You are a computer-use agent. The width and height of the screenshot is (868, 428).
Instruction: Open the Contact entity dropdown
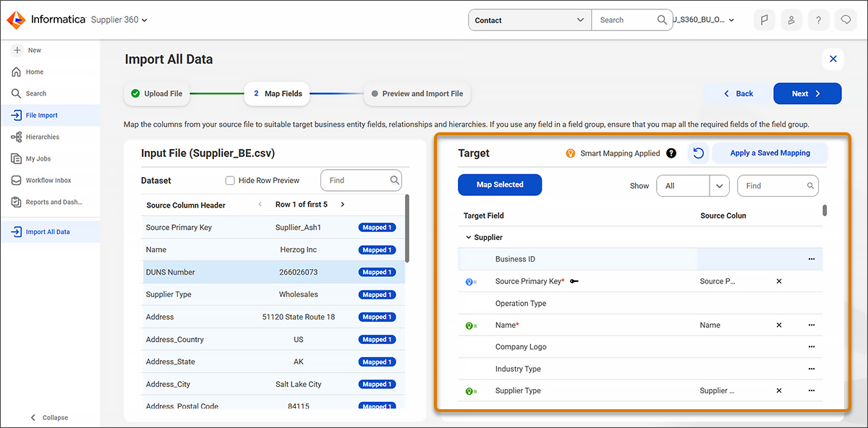click(530, 20)
